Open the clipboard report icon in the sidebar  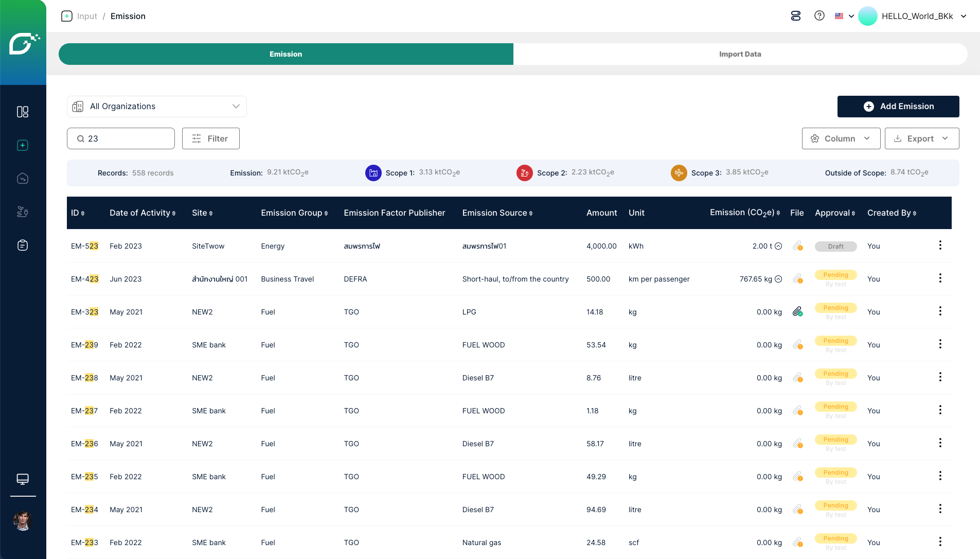pyautogui.click(x=23, y=245)
